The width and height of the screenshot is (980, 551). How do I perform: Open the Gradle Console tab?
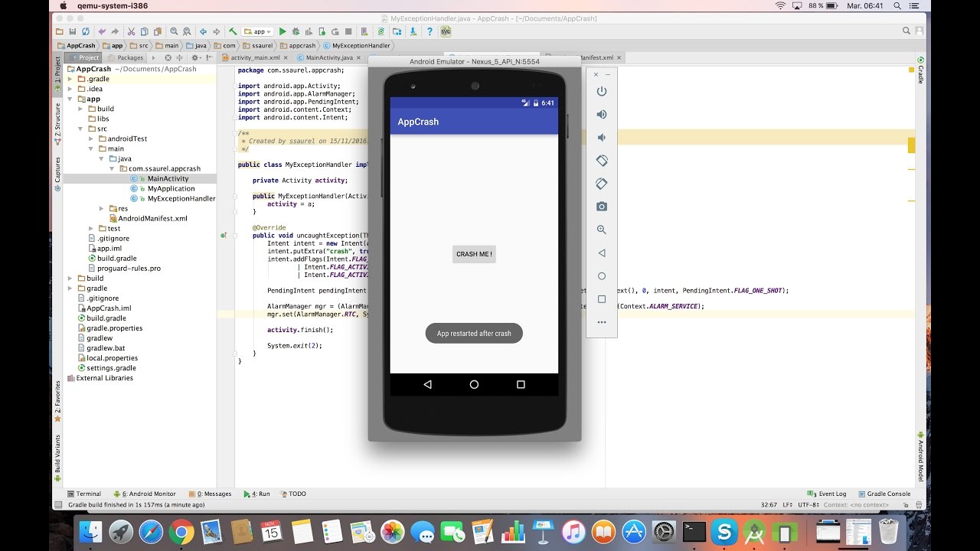884,494
